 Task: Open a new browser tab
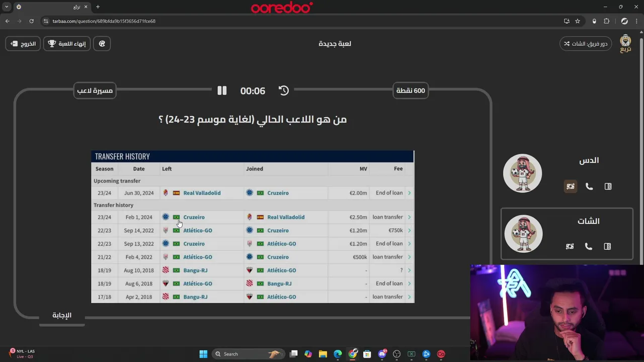tap(98, 7)
